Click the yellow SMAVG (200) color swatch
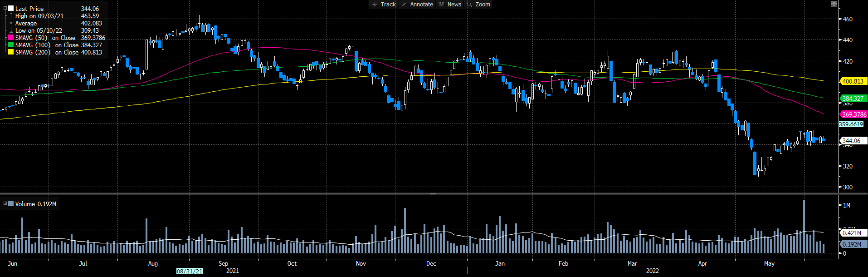Screen dimensions: 868x277 coord(11,52)
